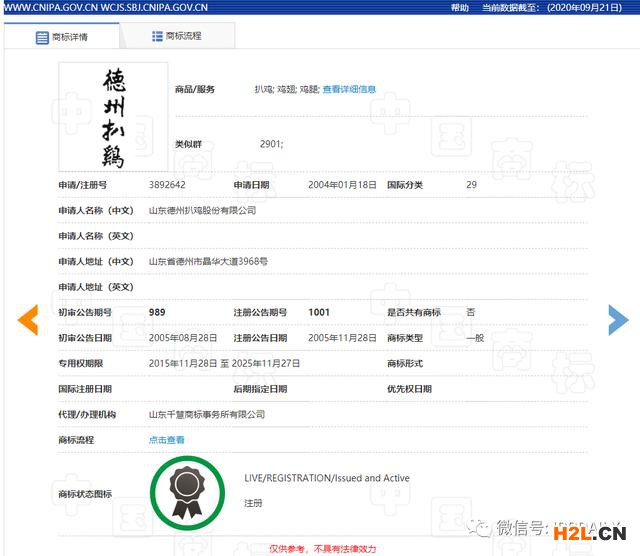
Task: Click the green registration status badge icon
Action: 187,493
